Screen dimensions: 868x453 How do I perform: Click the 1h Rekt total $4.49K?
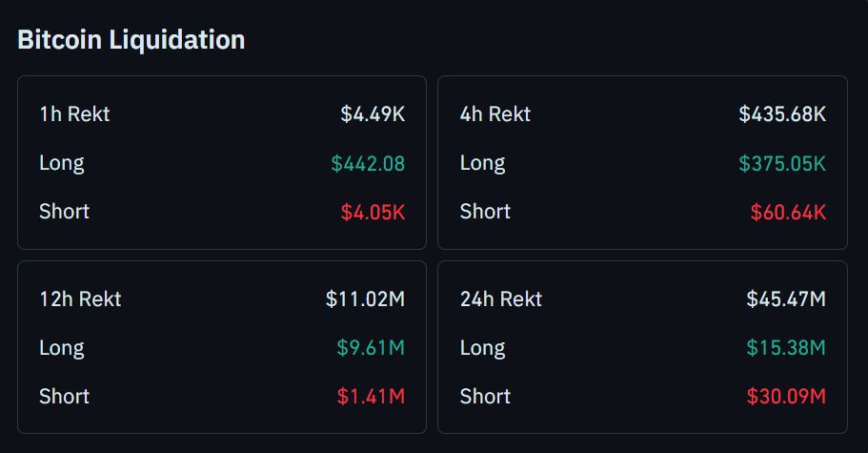tap(373, 114)
